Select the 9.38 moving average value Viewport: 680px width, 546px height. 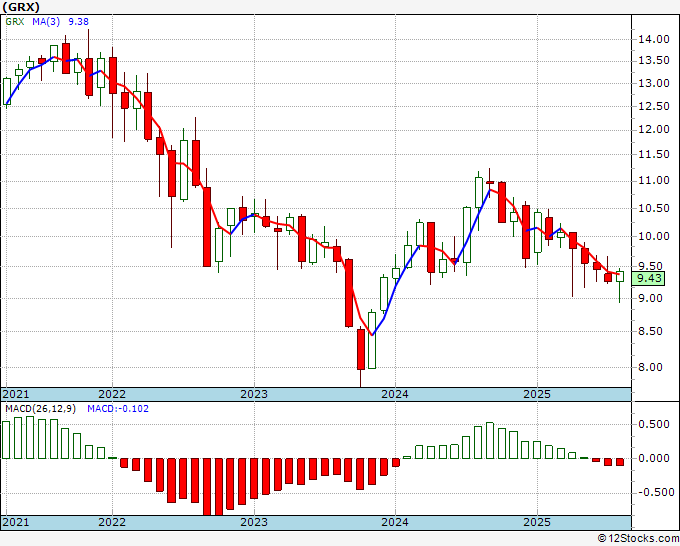(78, 21)
